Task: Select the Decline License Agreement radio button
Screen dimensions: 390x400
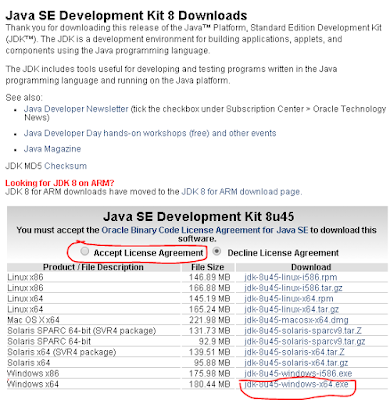Action: coord(217,251)
